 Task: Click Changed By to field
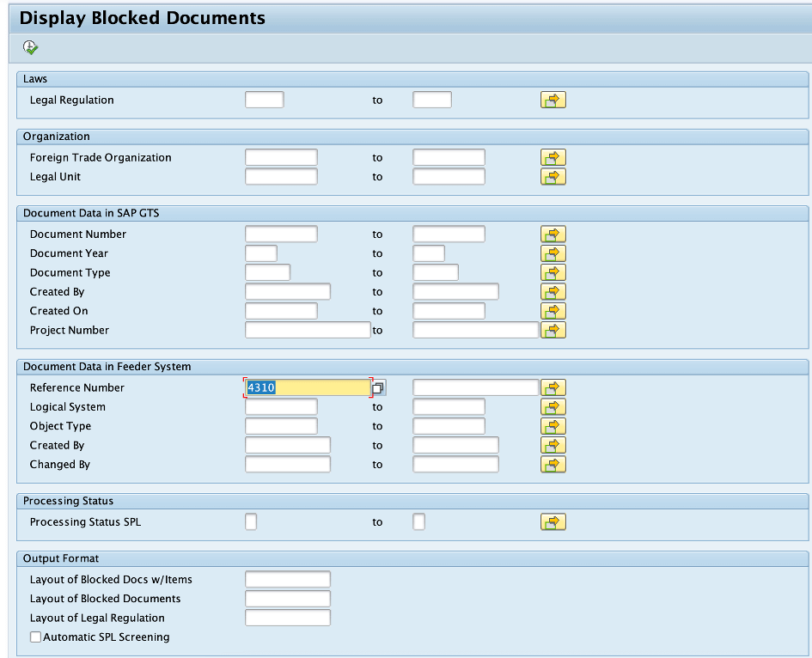(455, 464)
